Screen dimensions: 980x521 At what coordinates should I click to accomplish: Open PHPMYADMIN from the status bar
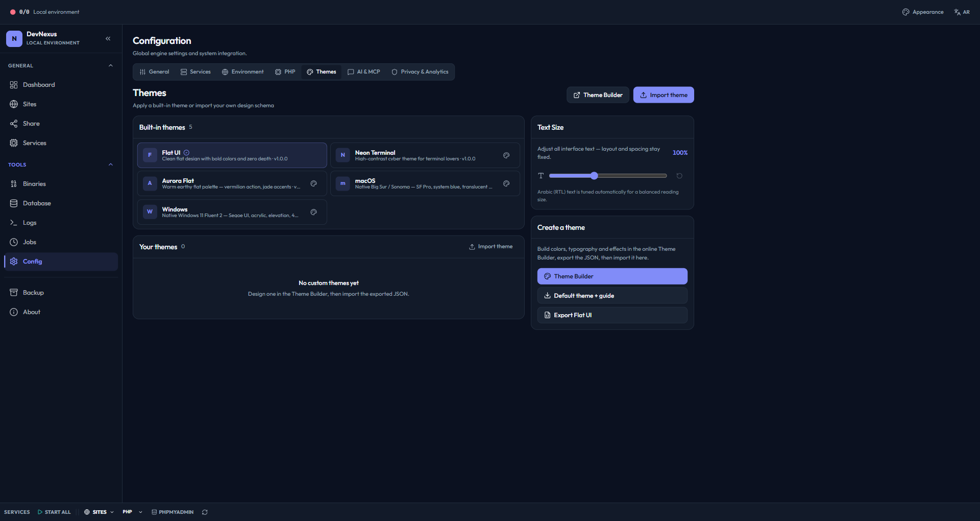[173, 512]
